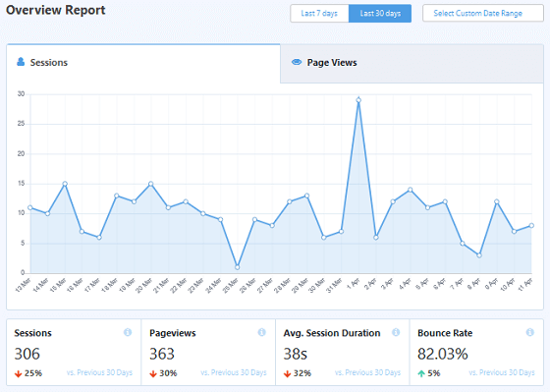
Task: Click the 1 Apr peak data point
Action: 358,100
